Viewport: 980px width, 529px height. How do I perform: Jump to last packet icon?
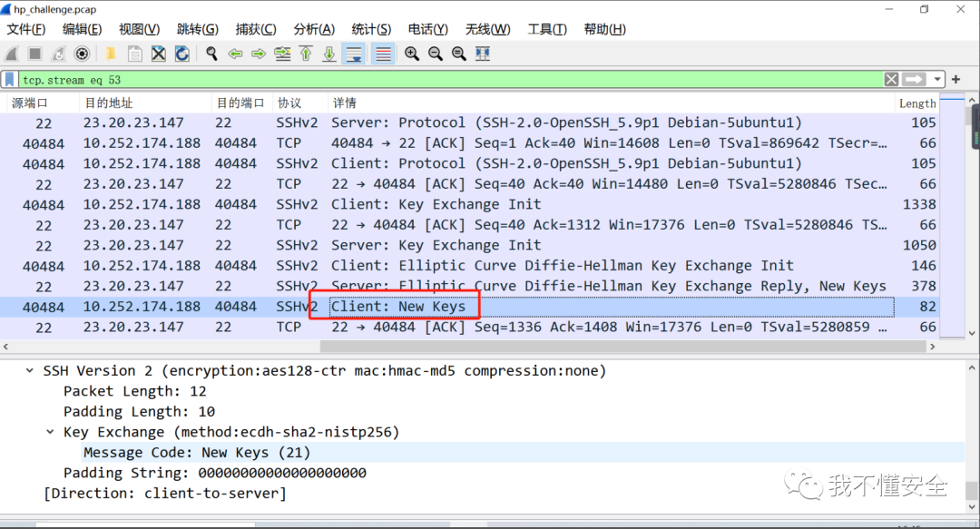(x=329, y=54)
